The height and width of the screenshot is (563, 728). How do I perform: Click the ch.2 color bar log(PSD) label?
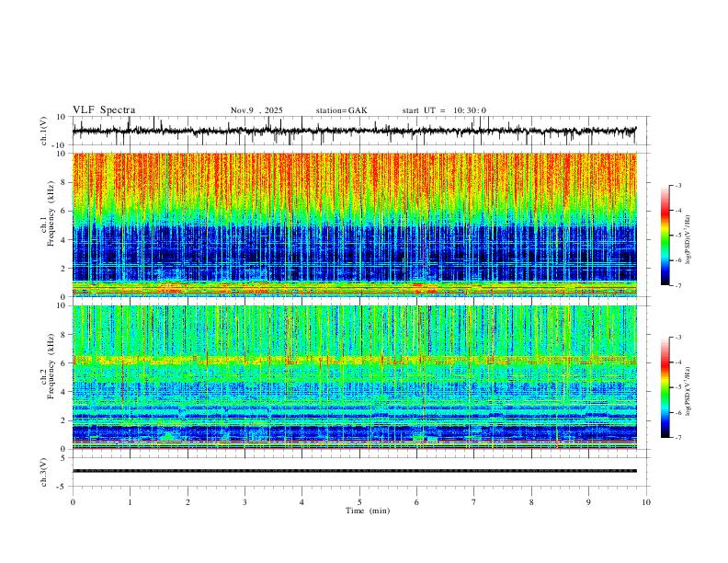[688, 391]
